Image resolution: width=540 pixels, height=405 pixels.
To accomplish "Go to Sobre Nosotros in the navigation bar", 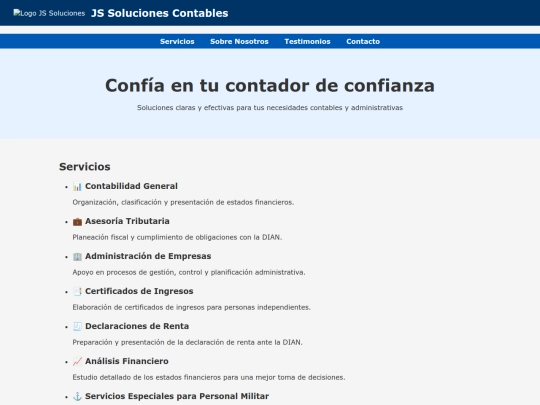I will pyautogui.click(x=239, y=41).
